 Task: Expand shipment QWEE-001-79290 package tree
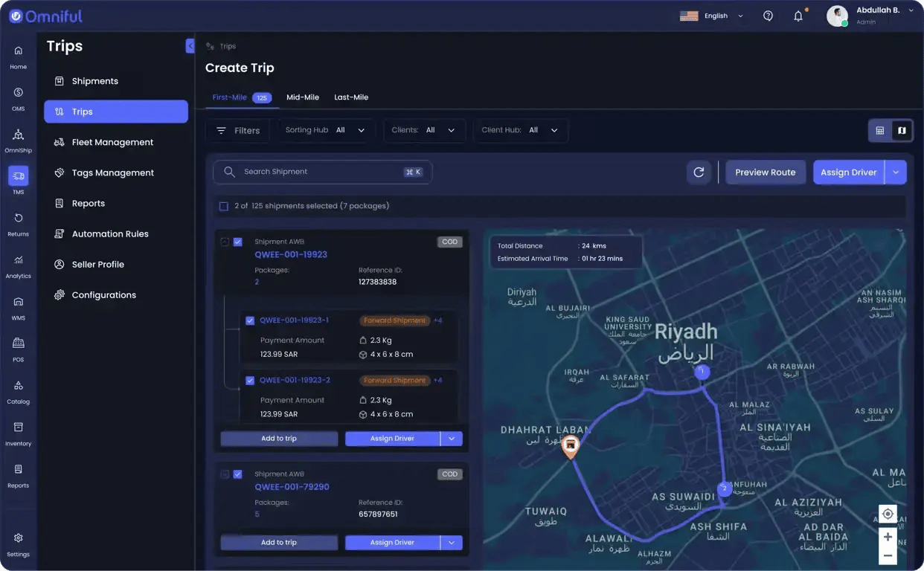click(225, 474)
